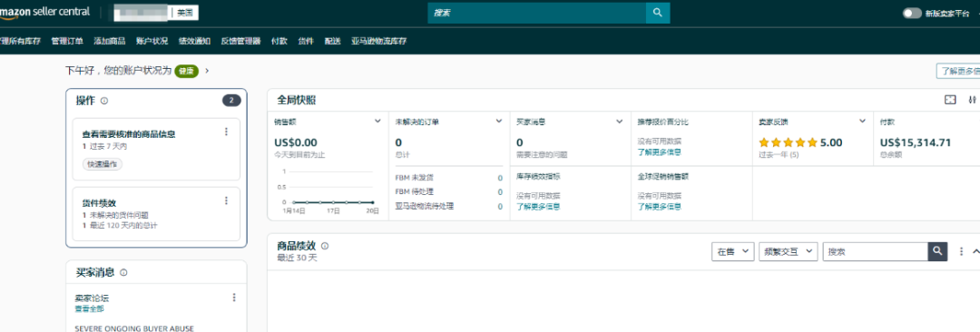This screenshot has height=332, width=980.
Task: Click the top search magnifier button
Action: coord(658,13)
